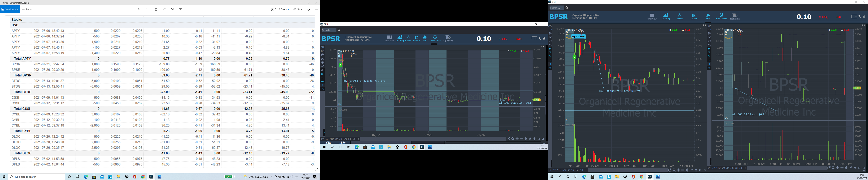Add photo to favorites with heart icon

pyautogui.click(x=164, y=9)
